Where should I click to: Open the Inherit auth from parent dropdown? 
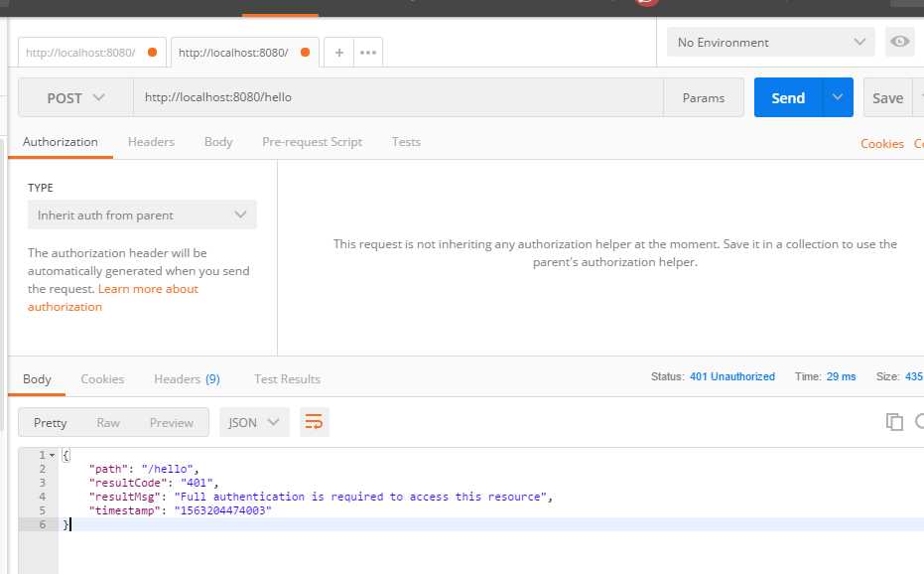[x=142, y=215]
